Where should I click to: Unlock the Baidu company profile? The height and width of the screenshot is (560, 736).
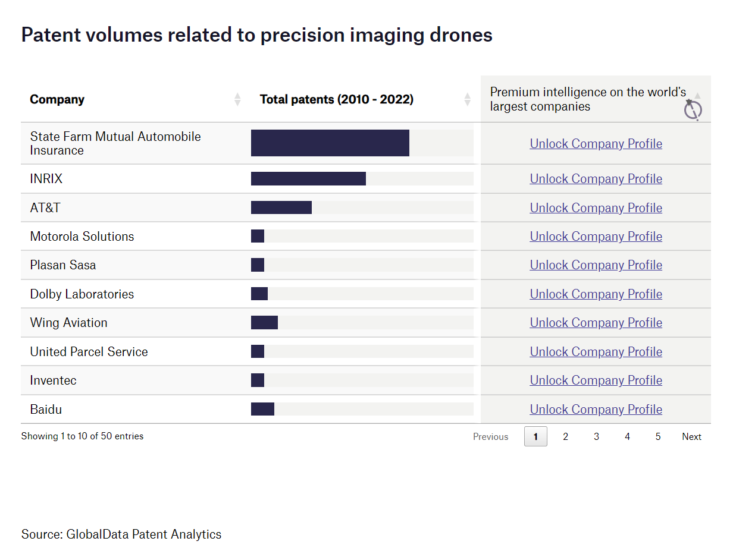click(596, 409)
